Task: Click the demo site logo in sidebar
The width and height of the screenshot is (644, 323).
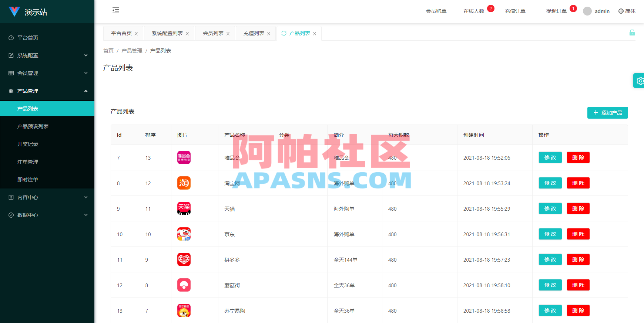Action: point(14,11)
